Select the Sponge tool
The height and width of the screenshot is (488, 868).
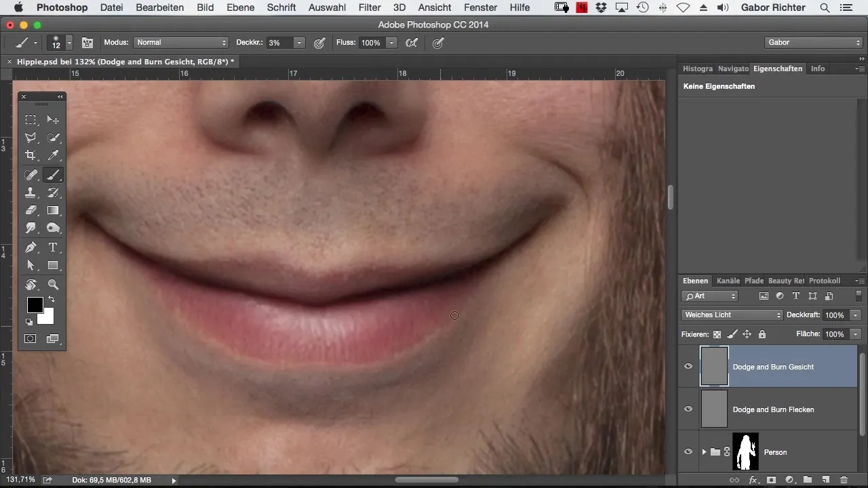pos(53,228)
